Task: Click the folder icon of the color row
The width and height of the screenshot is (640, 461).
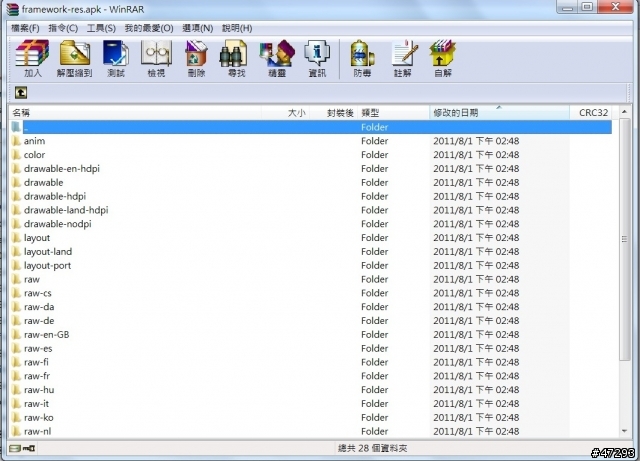Action: [x=16, y=155]
